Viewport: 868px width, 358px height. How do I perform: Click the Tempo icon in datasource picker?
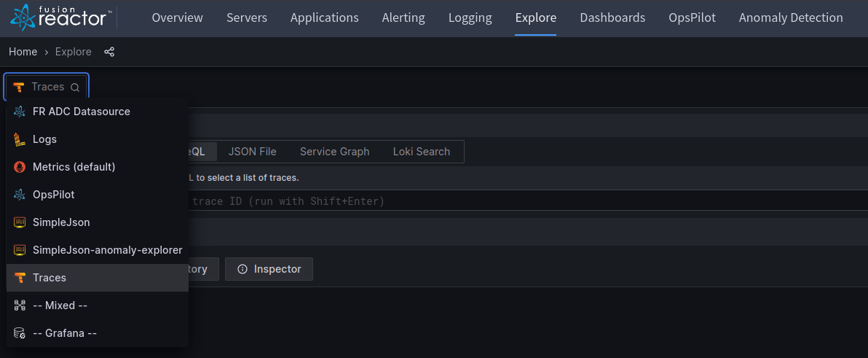[x=19, y=87]
